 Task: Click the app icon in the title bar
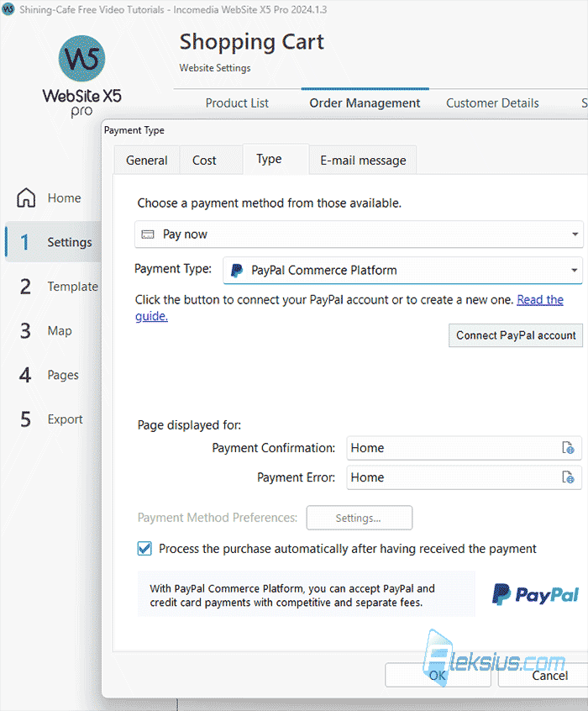tap(8, 9)
